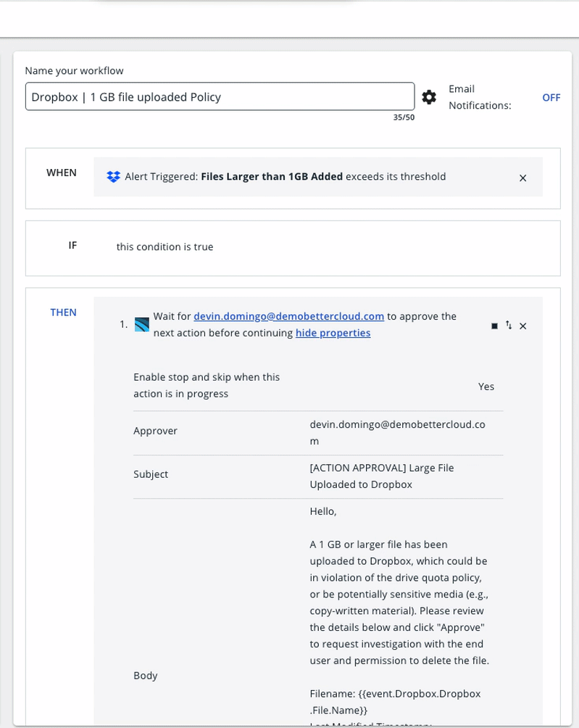Click the THEN label
The image size is (579, 728).
point(63,313)
